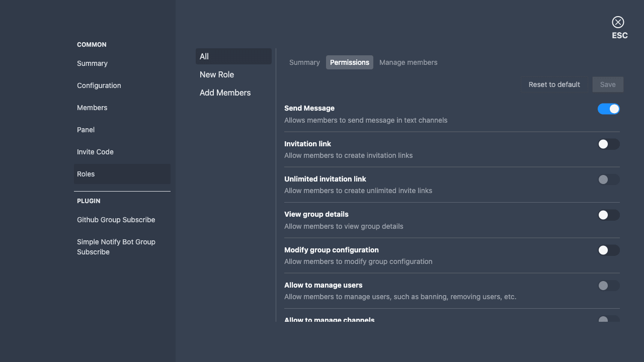Enable Modify group configuration switch
Viewport: 644px width, 362px height.
[x=608, y=250]
